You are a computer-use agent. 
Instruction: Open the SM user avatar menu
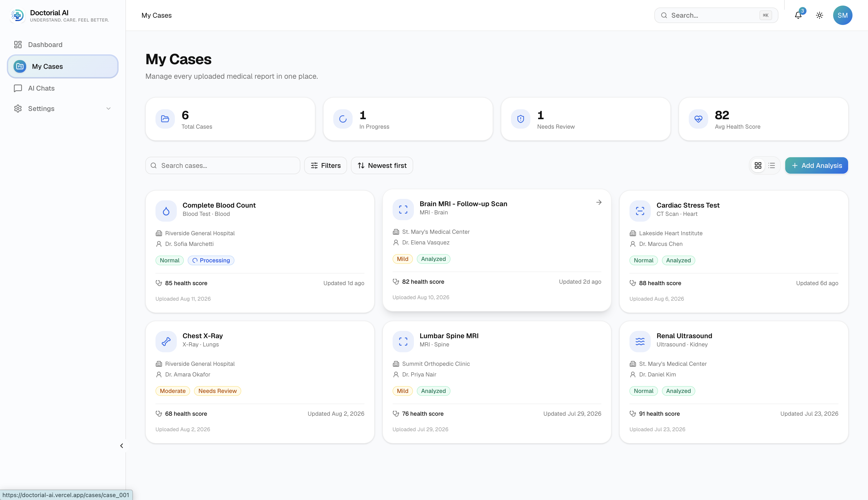[843, 16]
